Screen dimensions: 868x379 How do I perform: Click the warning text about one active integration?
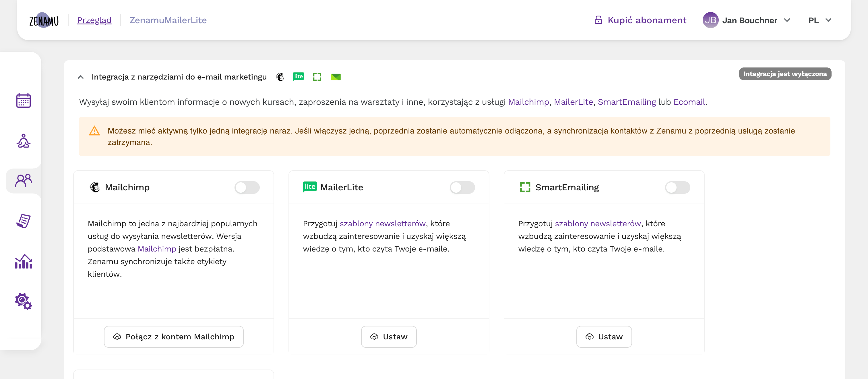[x=451, y=137]
